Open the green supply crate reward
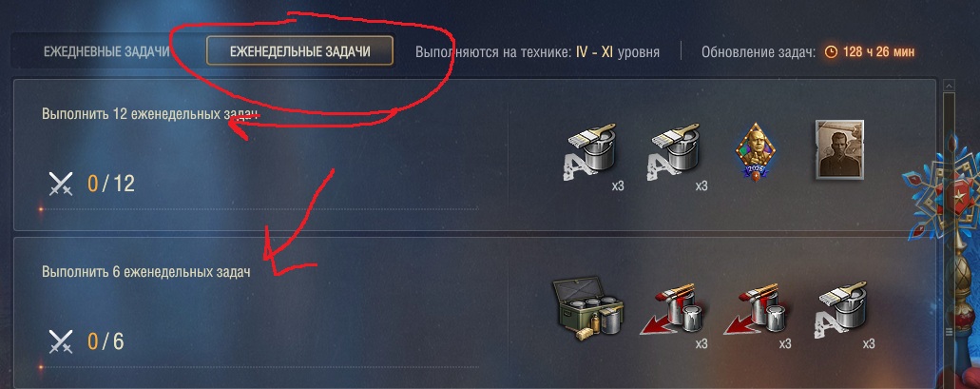Screen dimensions: 980x389 pos(587,310)
